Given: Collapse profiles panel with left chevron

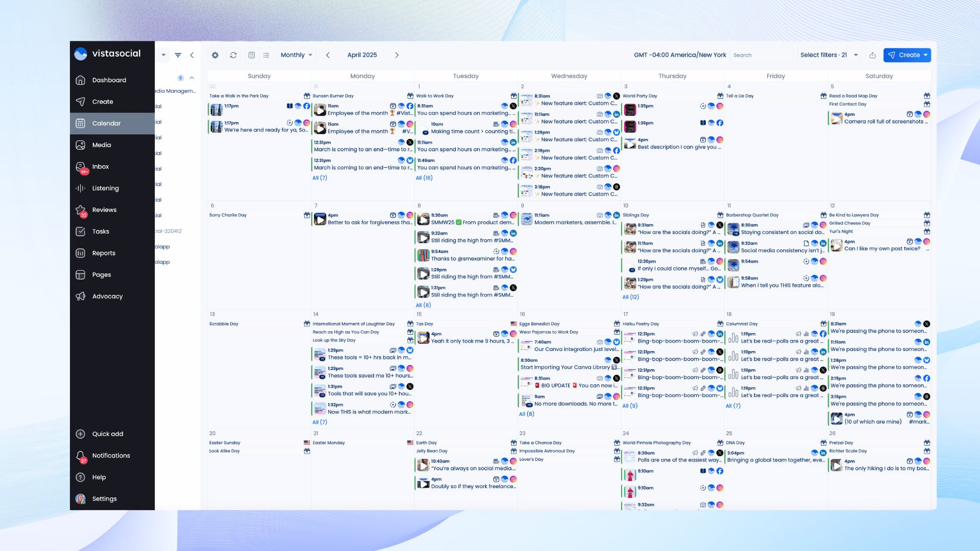Looking at the screenshot, I should coord(192,55).
